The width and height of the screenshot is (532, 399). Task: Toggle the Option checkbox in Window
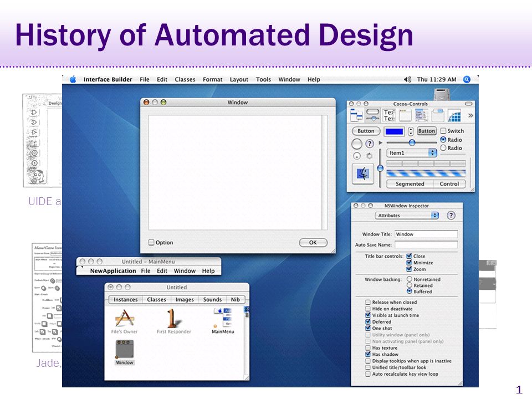pos(151,242)
